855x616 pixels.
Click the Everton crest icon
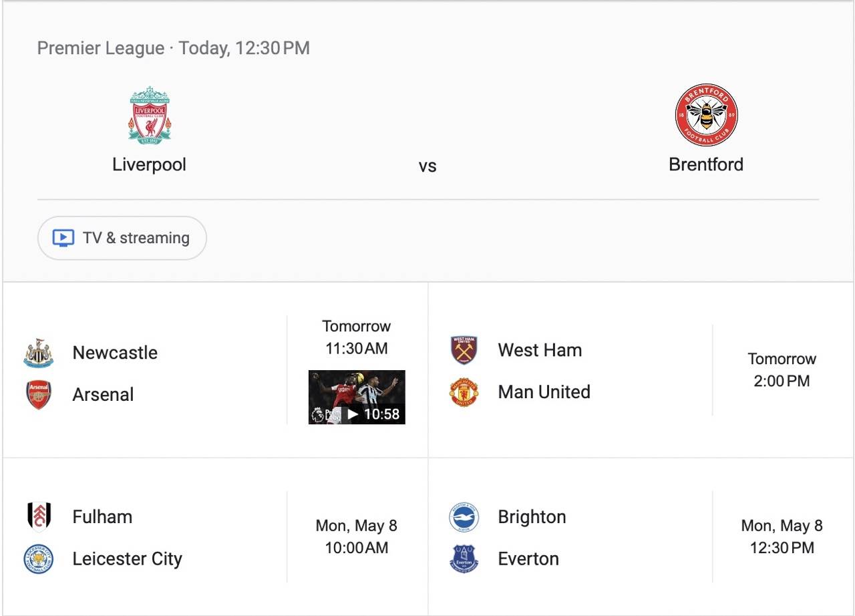coord(464,559)
